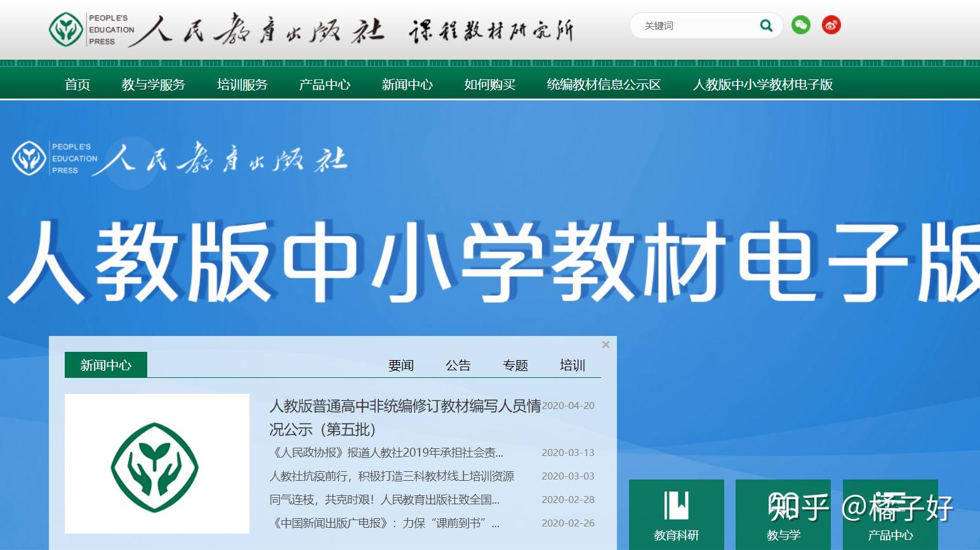The height and width of the screenshot is (550, 980).
Task: Open the Weibo icon link
Action: coord(831,25)
